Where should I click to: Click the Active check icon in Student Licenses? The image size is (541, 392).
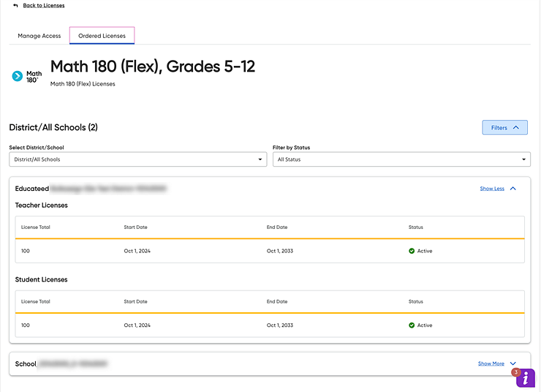coord(412,325)
